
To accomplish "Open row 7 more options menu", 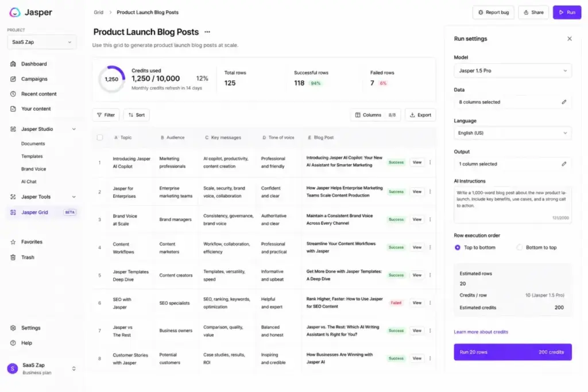I will pos(430,331).
